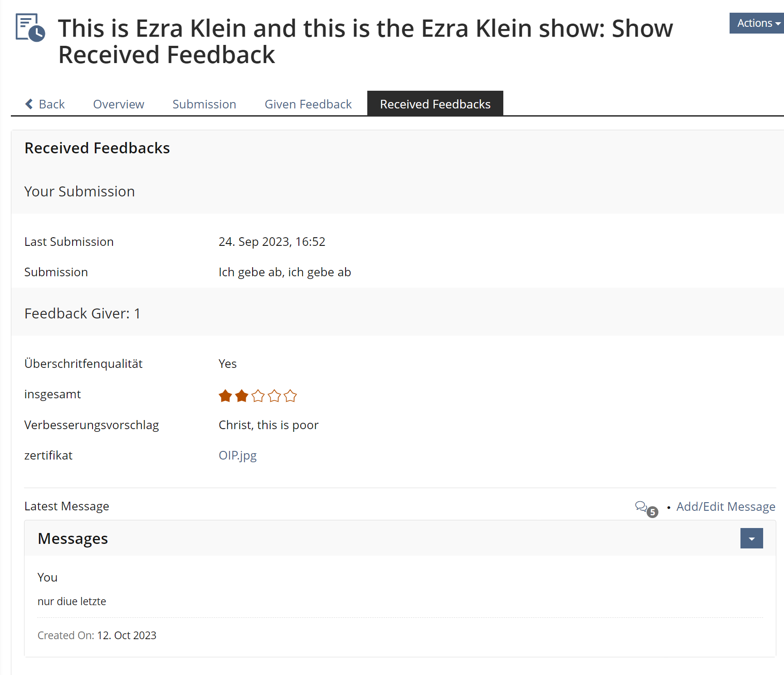Click the peer feedback clock icon beside title
784x675 pixels.
point(30,28)
